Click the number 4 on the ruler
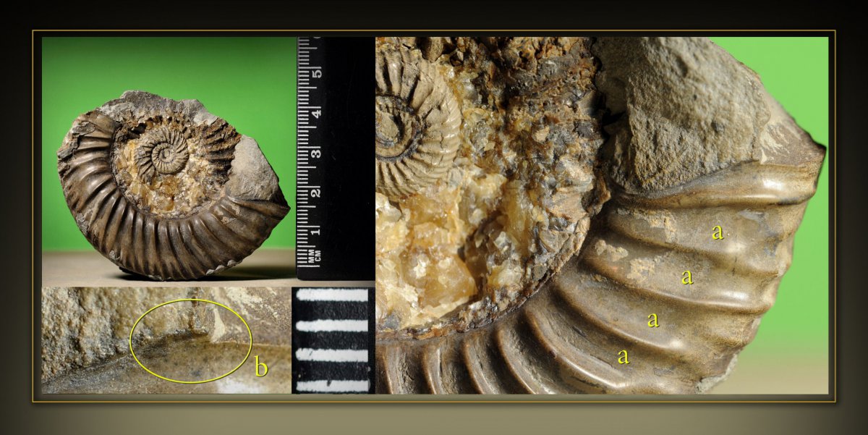Image resolution: width=868 pixels, height=435 pixels. coord(316,112)
